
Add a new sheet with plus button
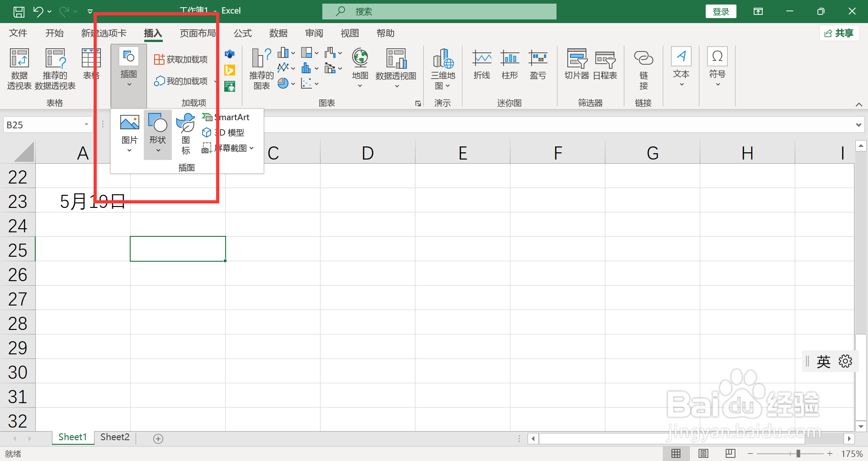point(158,438)
